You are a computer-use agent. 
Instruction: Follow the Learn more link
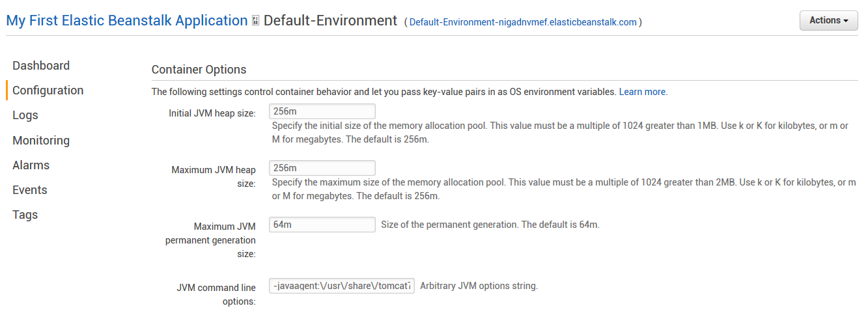coord(642,92)
